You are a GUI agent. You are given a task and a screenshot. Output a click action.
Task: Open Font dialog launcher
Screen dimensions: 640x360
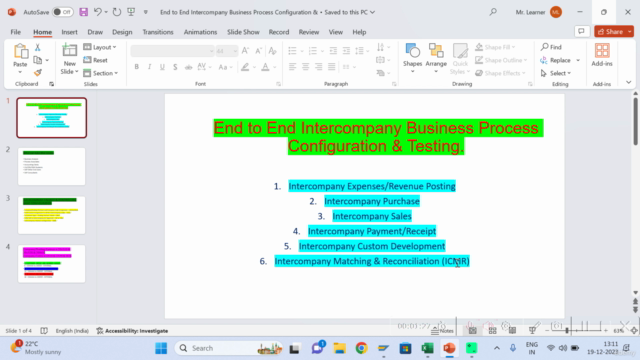(x=278, y=84)
